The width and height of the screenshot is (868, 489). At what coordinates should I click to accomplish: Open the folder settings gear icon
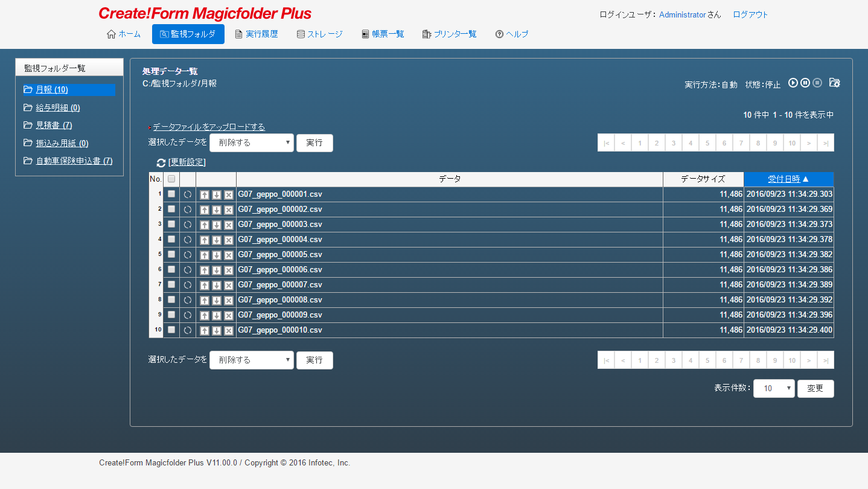pos(835,83)
